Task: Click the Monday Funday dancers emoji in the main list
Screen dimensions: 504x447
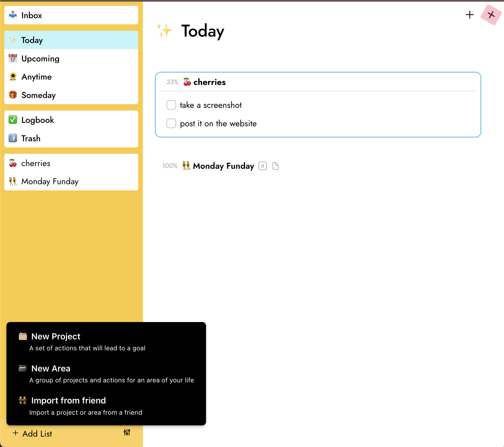Action: [186, 166]
